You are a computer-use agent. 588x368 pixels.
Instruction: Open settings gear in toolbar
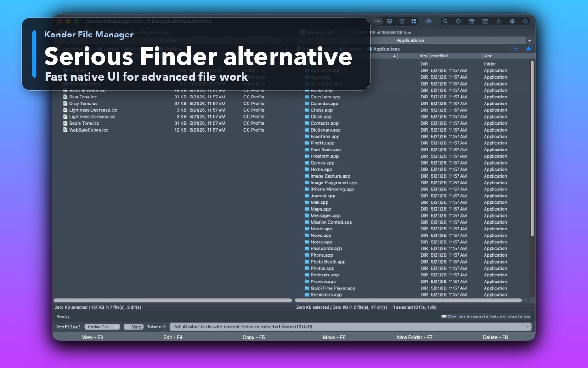pyautogui.click(x=526, y=22)
